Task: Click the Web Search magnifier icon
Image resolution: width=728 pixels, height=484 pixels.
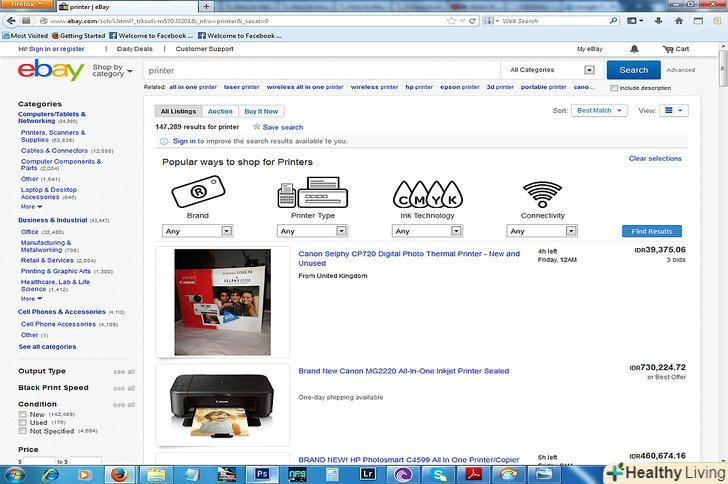Action: pos(613,21)
